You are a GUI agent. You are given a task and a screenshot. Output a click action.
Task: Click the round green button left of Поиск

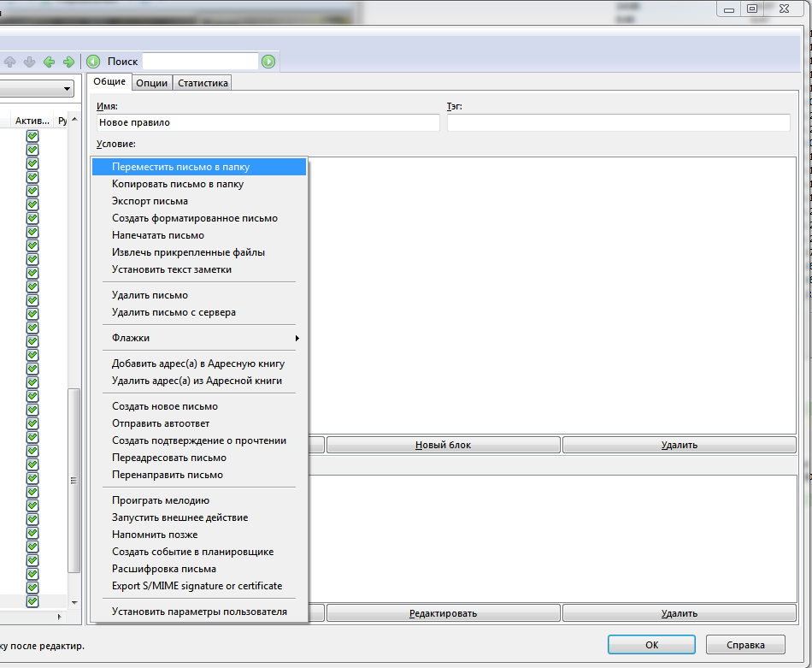click(93, 62)
